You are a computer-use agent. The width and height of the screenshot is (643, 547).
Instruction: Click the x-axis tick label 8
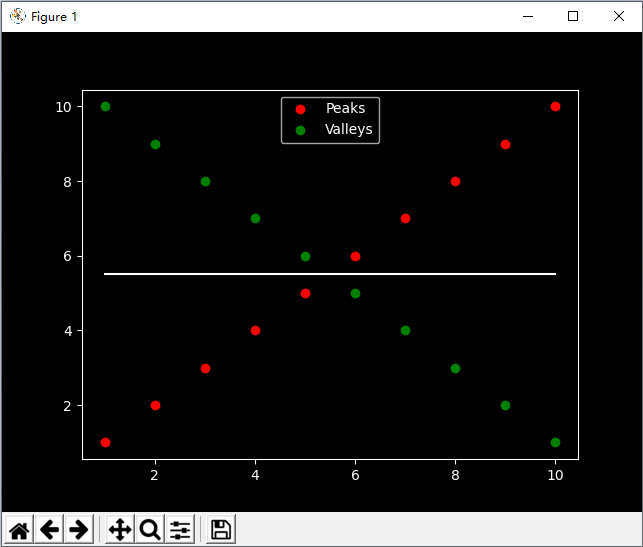[455, 475]
